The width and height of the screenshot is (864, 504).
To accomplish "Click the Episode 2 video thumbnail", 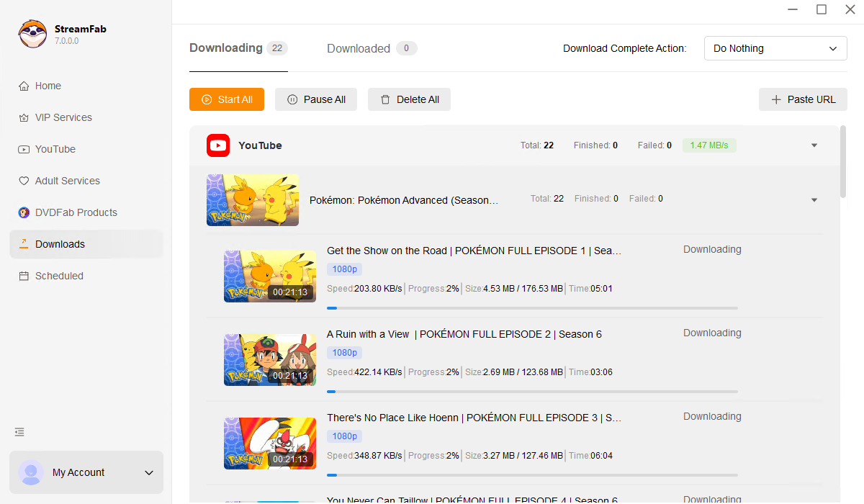I will [x=269, y=359].
